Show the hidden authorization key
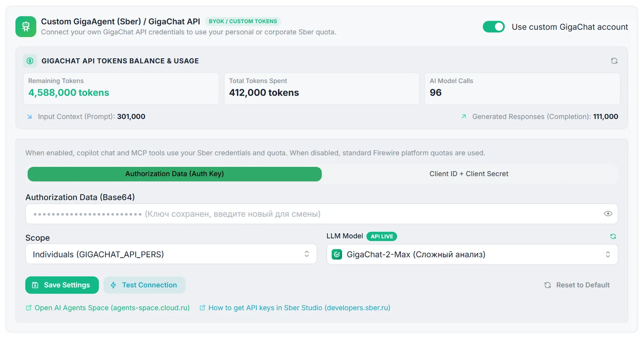Viewport: 644px width, 338px height. click(608, 214)
